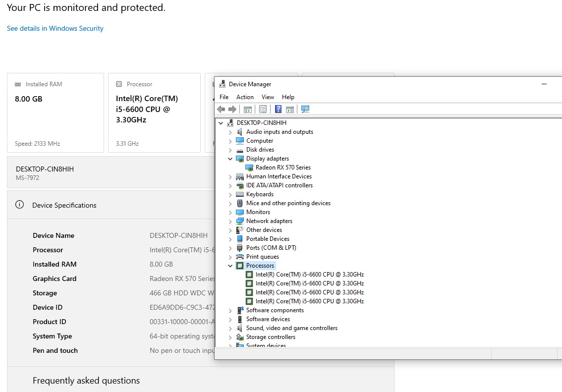
Task: Open the Action menu
Action: coord(245,97)
